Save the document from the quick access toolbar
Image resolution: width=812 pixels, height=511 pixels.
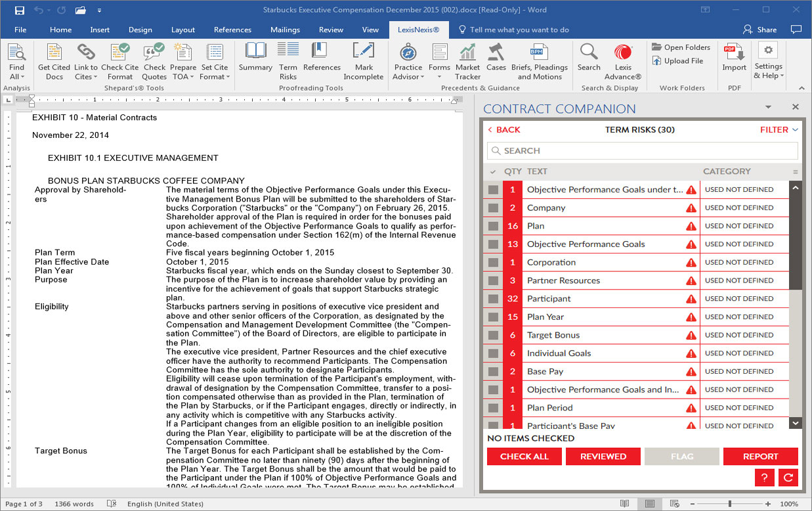tap(19, 11)
